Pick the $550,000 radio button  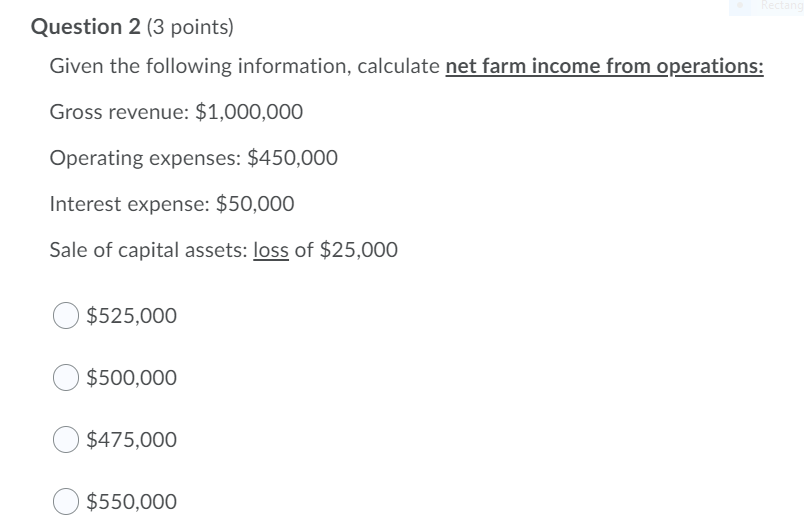coord(66,502)
